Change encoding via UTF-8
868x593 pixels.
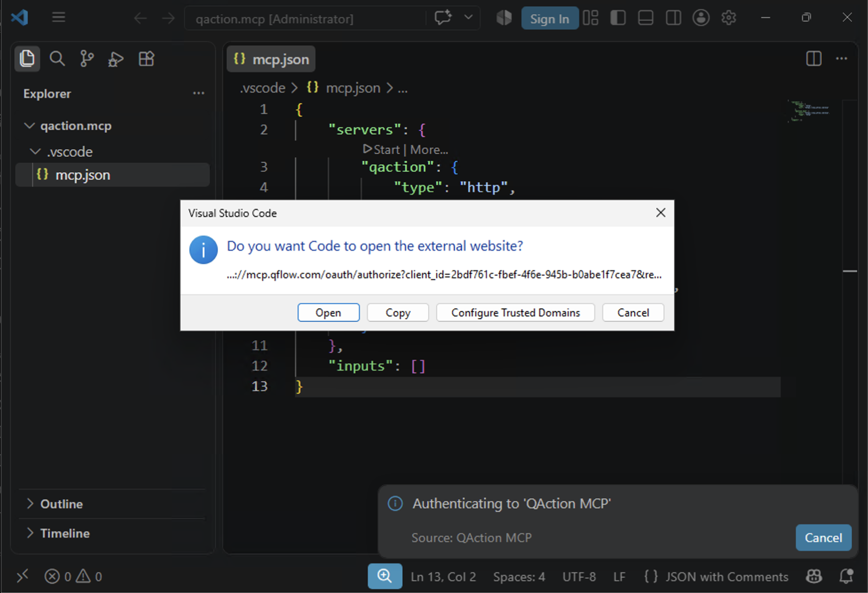click(x=579, y=577)
